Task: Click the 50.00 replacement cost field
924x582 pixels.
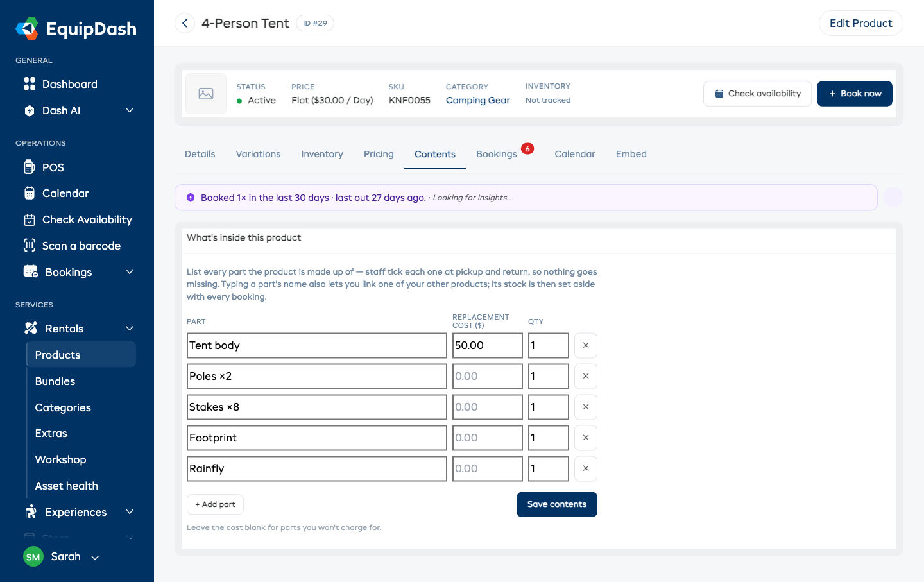Action: [x=488, y=345]
